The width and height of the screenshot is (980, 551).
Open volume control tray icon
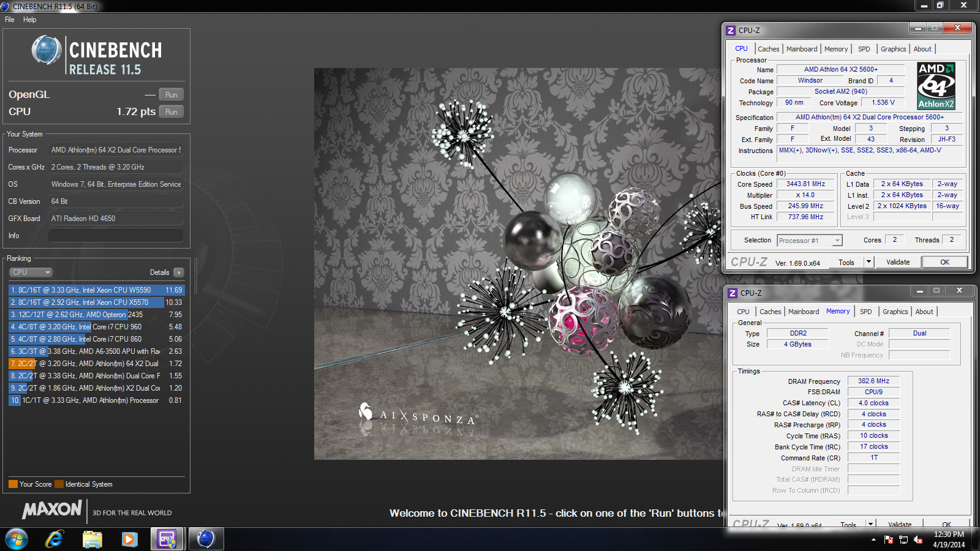tap(918, 539)
